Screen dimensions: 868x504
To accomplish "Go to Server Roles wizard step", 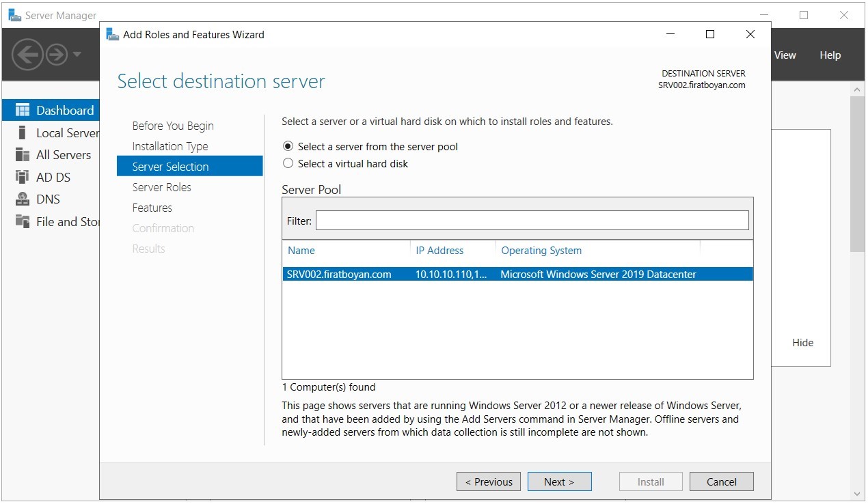I will (162, 187).
